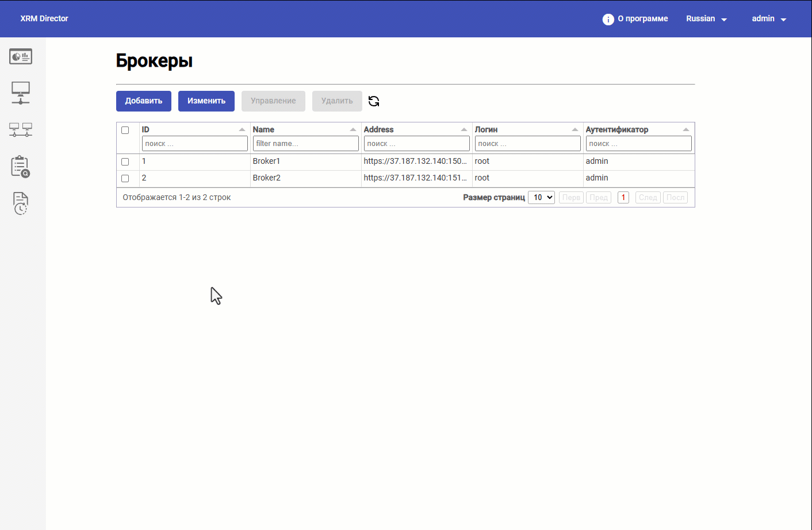
Task: Click the XRM Director title
Action: click(44, 18)
